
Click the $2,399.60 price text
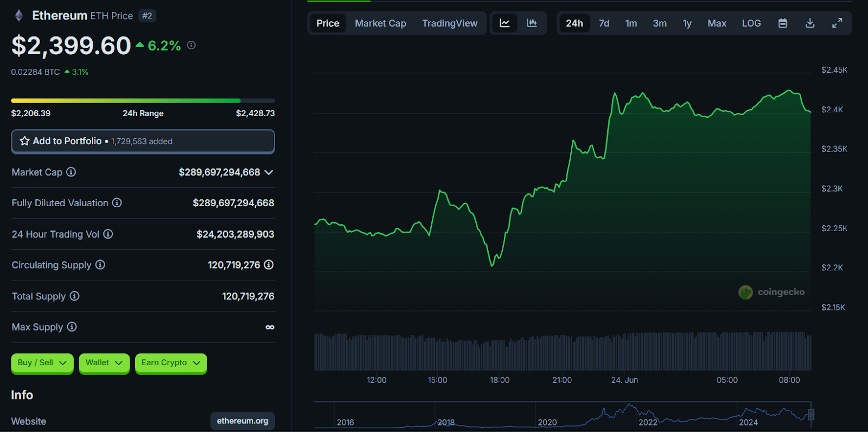pyautogui.click(x=71, y=46)
